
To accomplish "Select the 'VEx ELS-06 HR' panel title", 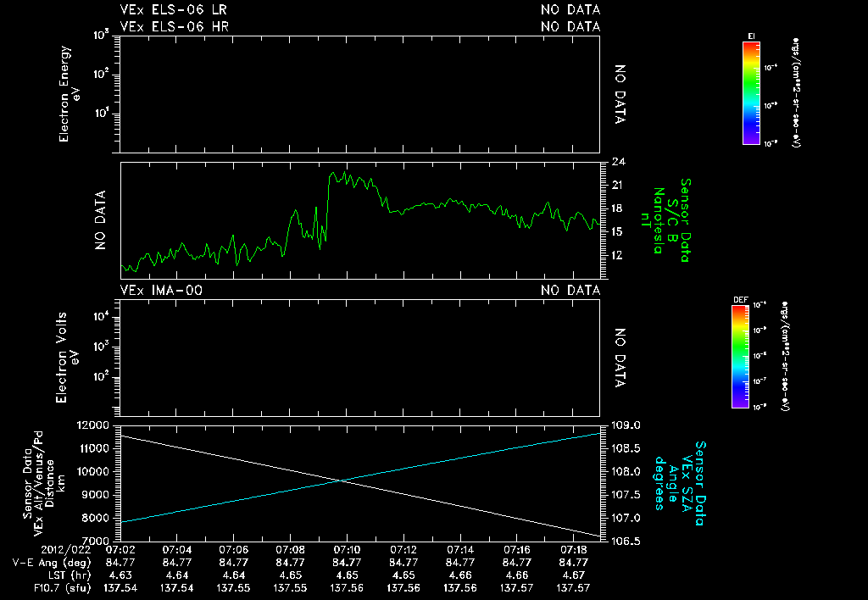I will [x=175, y=26].
